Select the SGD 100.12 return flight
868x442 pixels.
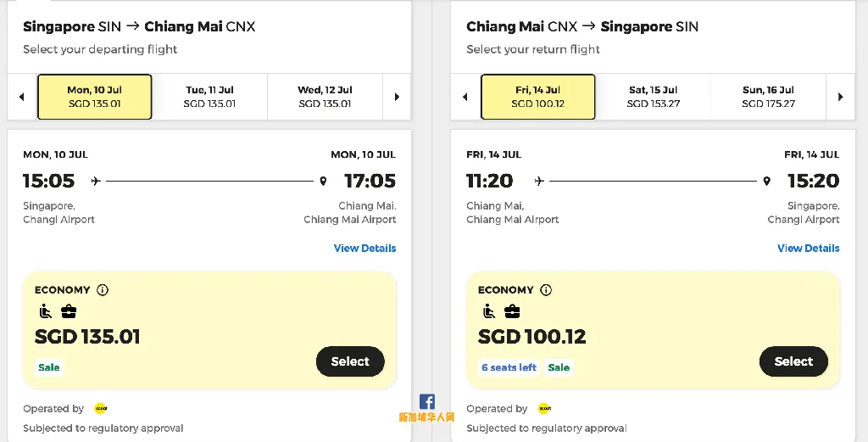click(x=793, y=361)
